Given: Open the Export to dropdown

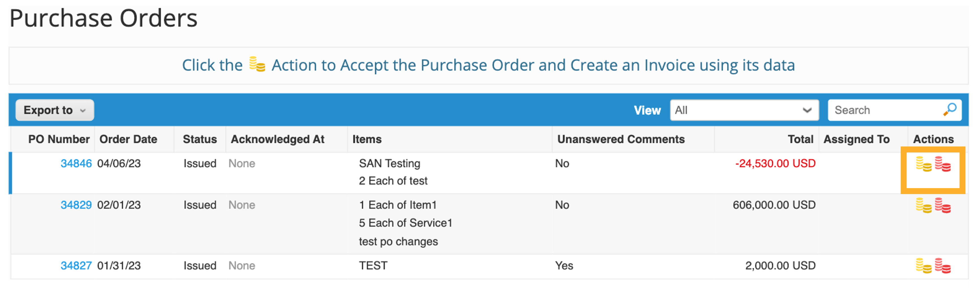Looking at the screenshot, I should click(x=54, y=110).
